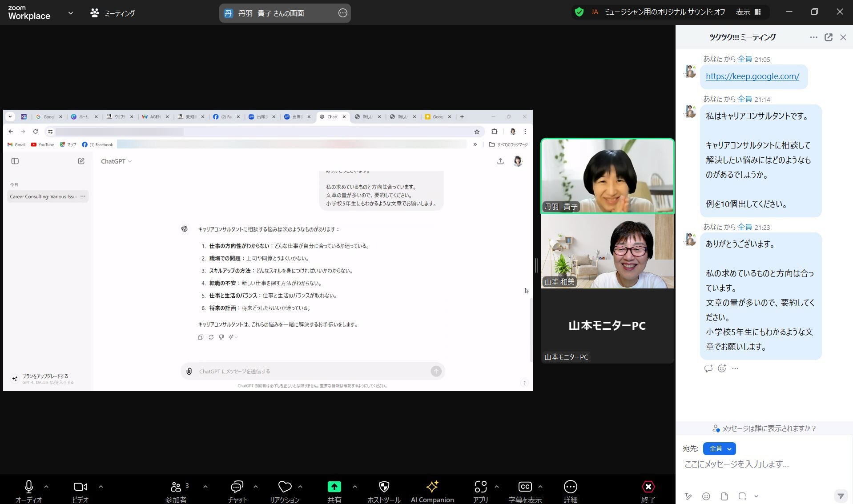This screenshot has height=504, width=853.
Task: Click the chat message input field
Action: [756, 464]
